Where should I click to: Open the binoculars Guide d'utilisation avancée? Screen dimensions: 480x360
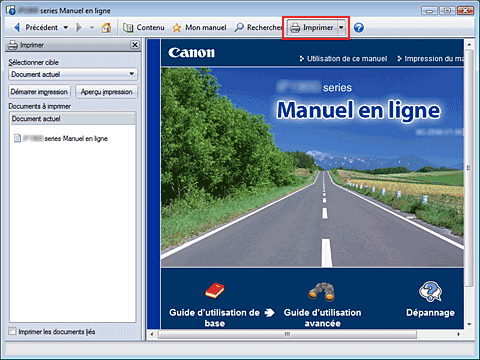(322, 291)
